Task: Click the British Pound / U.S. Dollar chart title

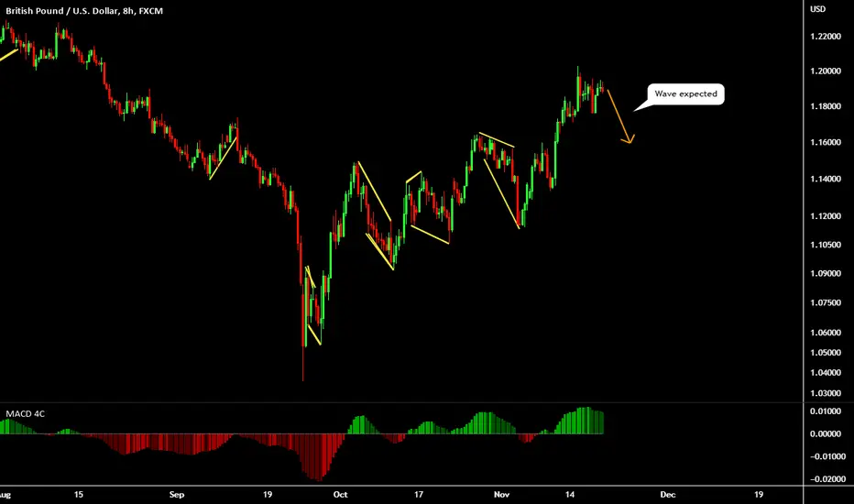Action: pyautogui.click(x=84, y=11)
